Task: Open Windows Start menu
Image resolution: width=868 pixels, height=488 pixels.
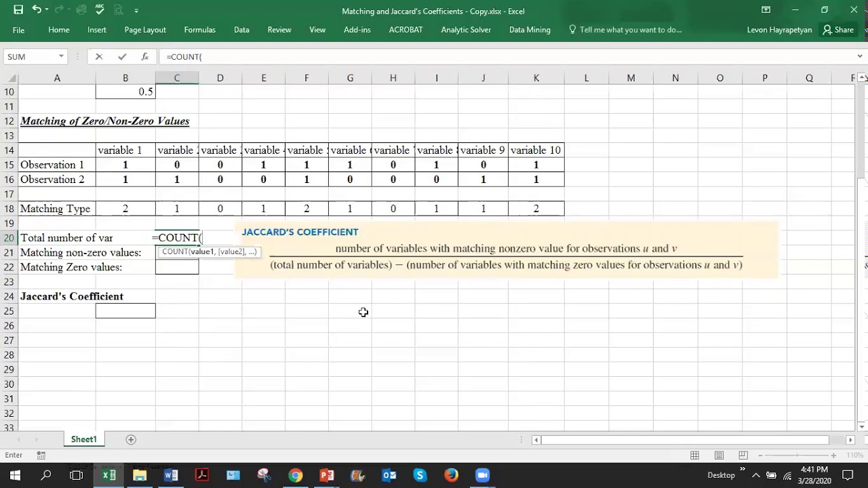Action: tap(15, 475)
